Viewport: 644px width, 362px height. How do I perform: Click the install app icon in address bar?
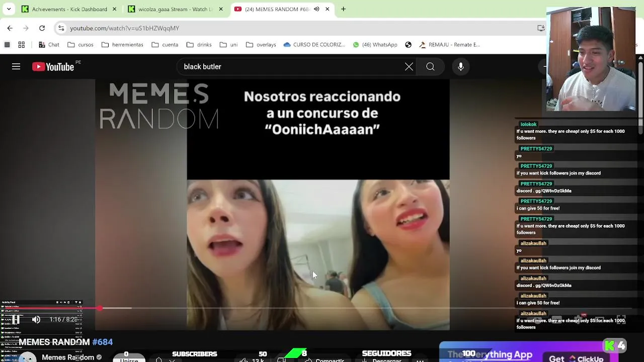541,28
